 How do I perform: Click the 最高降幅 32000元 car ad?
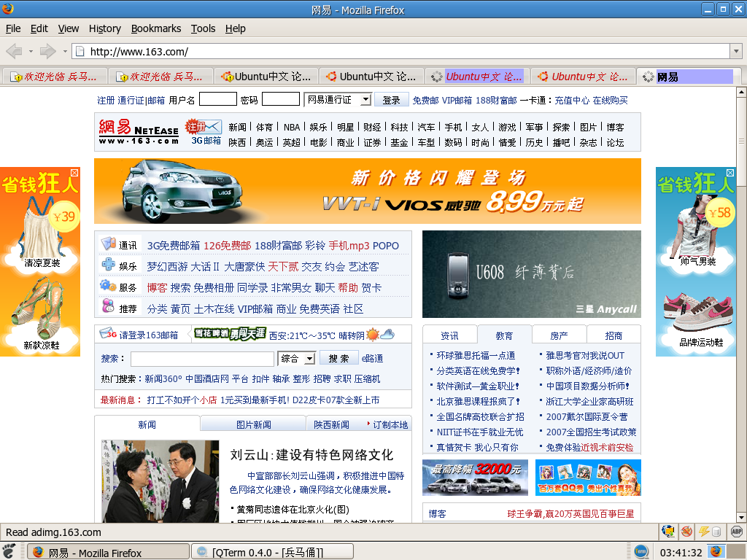click(x=475, y=478)
